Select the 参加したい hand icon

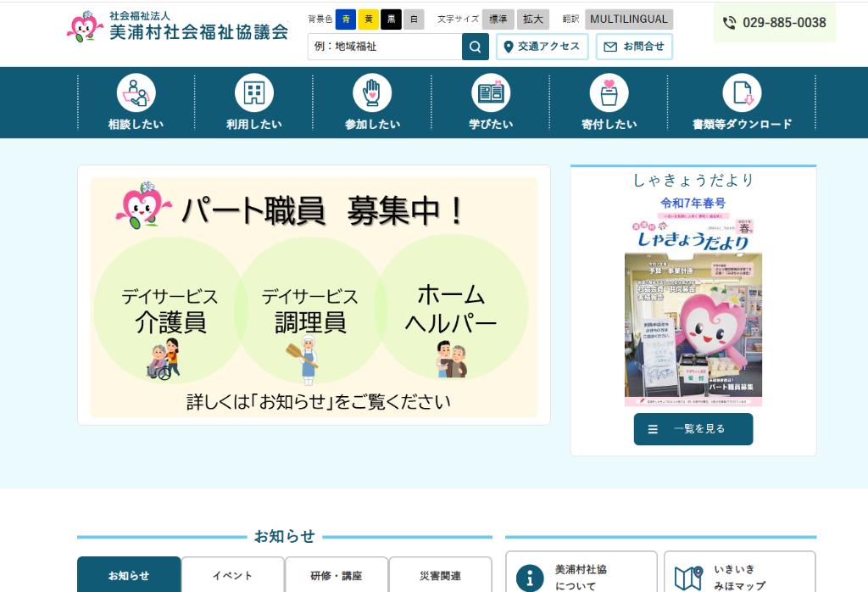372,93
